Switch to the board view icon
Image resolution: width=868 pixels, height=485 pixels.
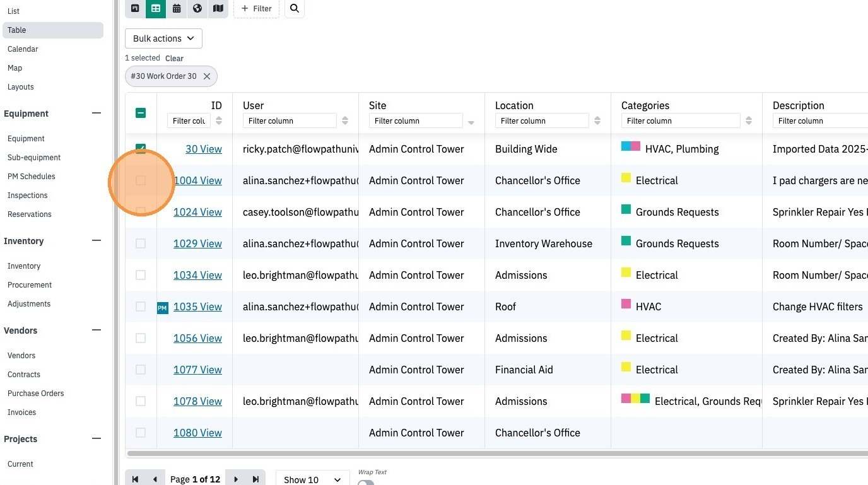pyautogui.click(x=135, y=8)
